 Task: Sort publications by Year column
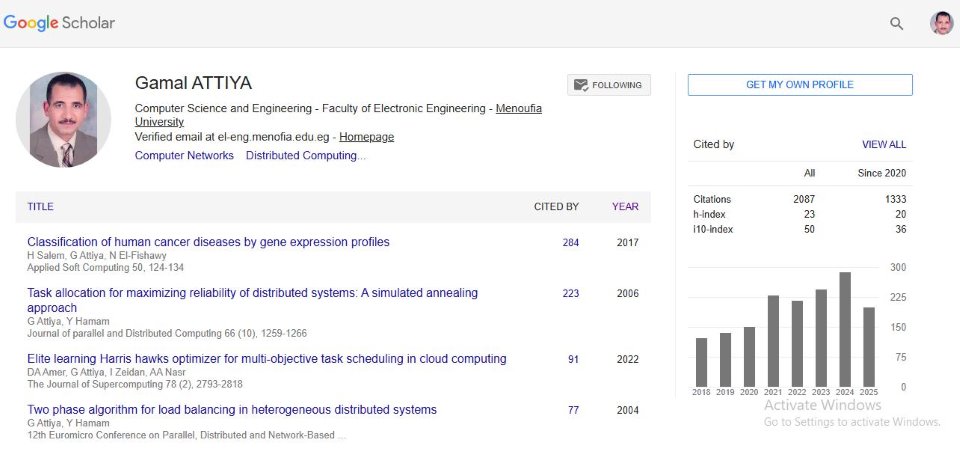(625, 207)
